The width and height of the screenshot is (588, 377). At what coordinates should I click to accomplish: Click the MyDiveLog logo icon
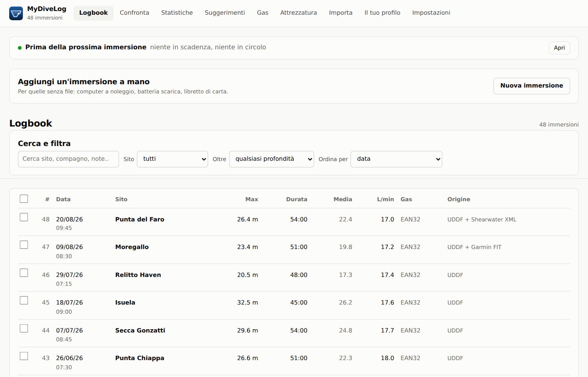click(x=16, y=13)
